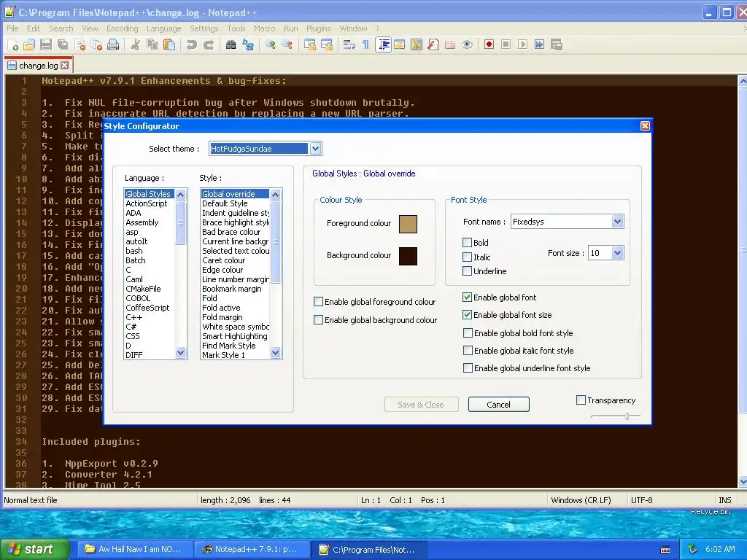Check the Italic font style checkbox

coord(468,257)
